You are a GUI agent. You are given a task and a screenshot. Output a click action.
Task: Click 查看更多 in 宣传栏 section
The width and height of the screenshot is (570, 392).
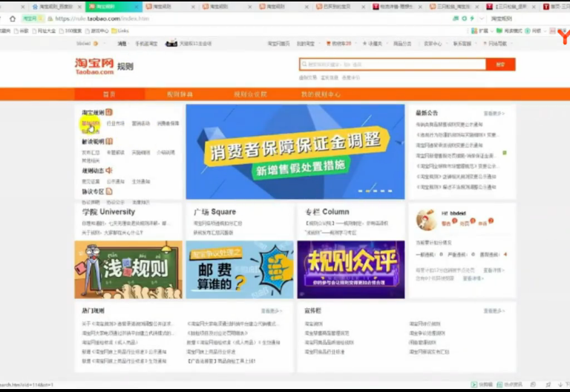point(494,311)
